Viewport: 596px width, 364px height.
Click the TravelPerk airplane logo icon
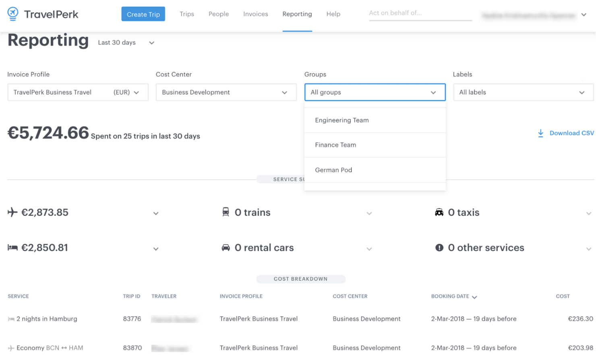[x=13, y=14]
